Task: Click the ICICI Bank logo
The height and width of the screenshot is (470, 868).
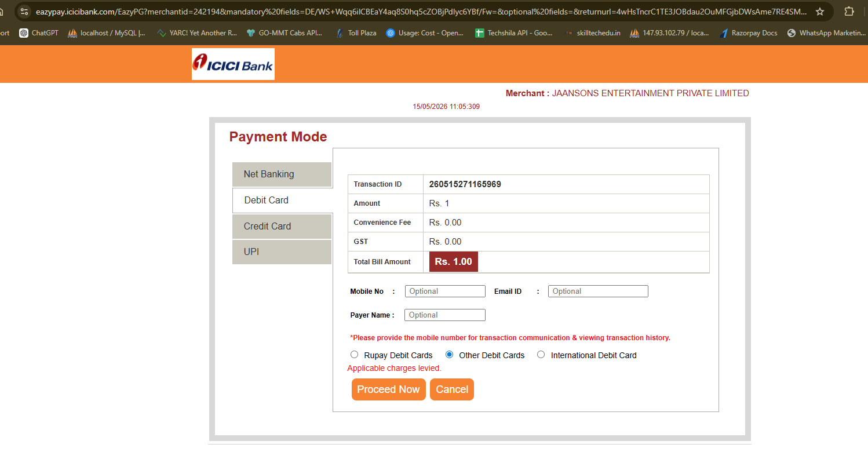Action: point(233,64)
